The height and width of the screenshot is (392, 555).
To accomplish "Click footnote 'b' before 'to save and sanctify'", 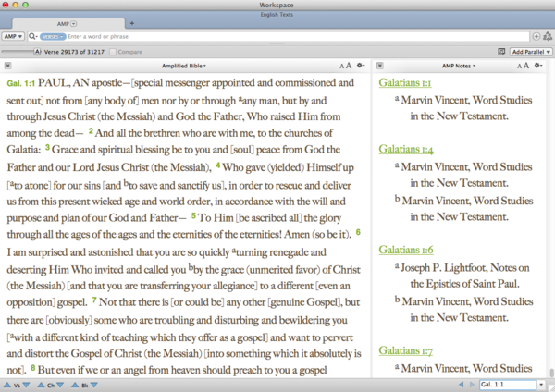I will (x=126, y=183).
